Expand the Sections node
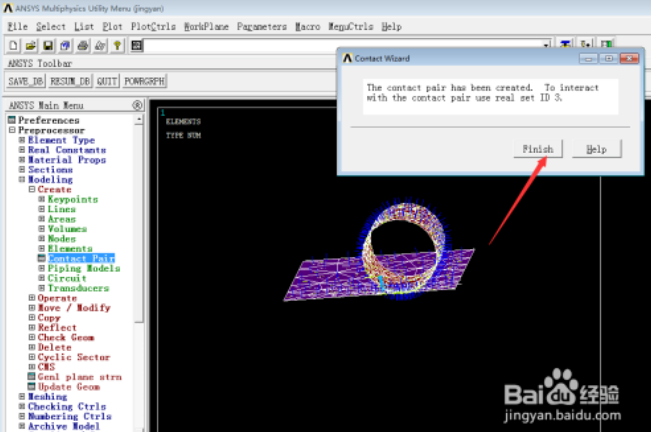 click(x=22, y=169)
